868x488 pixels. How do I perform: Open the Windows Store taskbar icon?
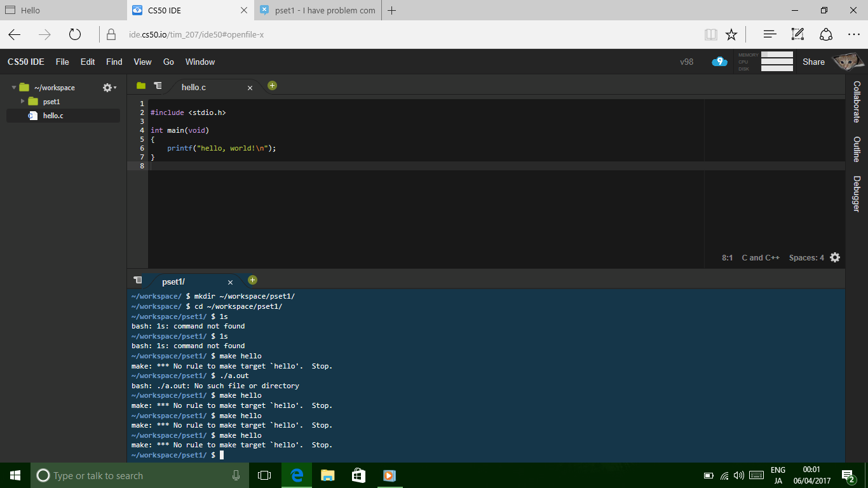[x=358, y=475]
